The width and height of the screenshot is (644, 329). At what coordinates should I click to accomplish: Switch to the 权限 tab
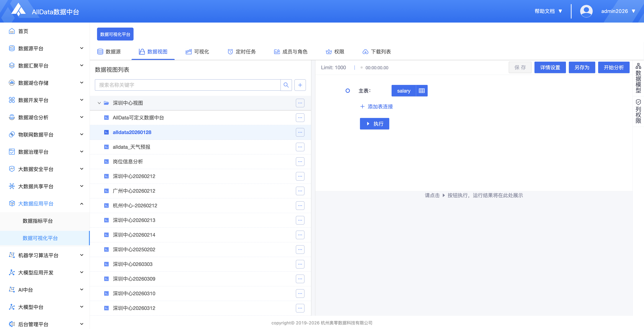tap(335, 52)
